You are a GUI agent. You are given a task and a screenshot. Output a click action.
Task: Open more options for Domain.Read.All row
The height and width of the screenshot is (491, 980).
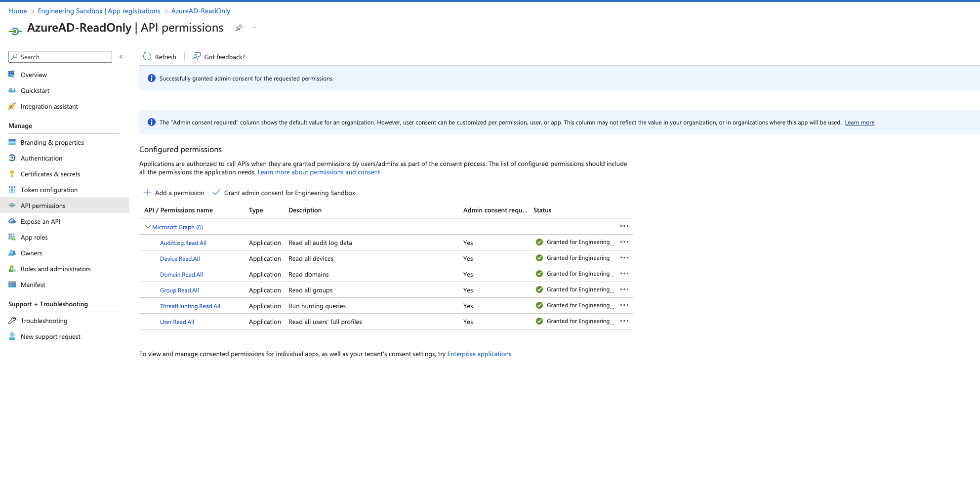tap(624, 274)
